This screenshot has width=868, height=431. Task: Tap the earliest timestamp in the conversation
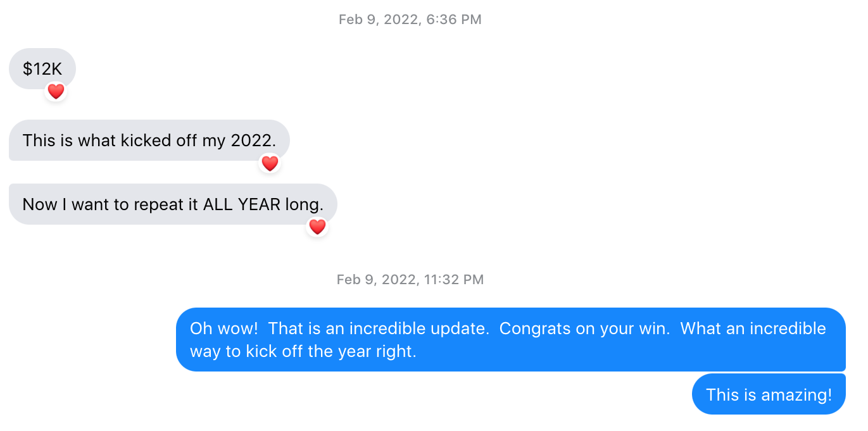[x=409, y=19]
